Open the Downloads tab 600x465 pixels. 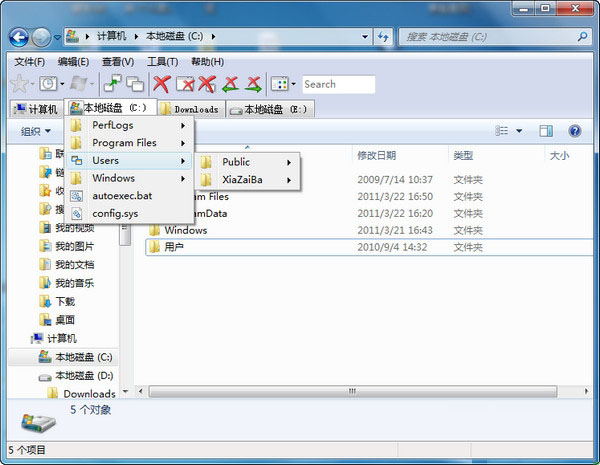pos(190,109)
